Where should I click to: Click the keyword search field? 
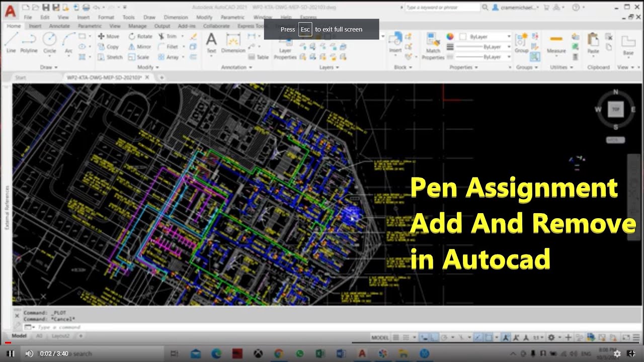[x=442, y=8]
